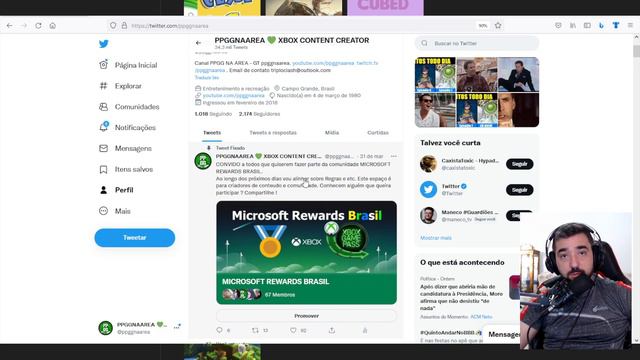The image size is (640, 360).
Task: Open the Mensagens drawer at bottom
Action: 503,334
